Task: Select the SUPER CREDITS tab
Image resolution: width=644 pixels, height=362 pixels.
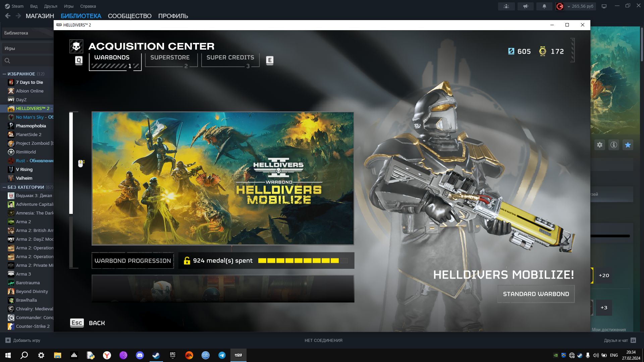Action: [x=230, y=61]
